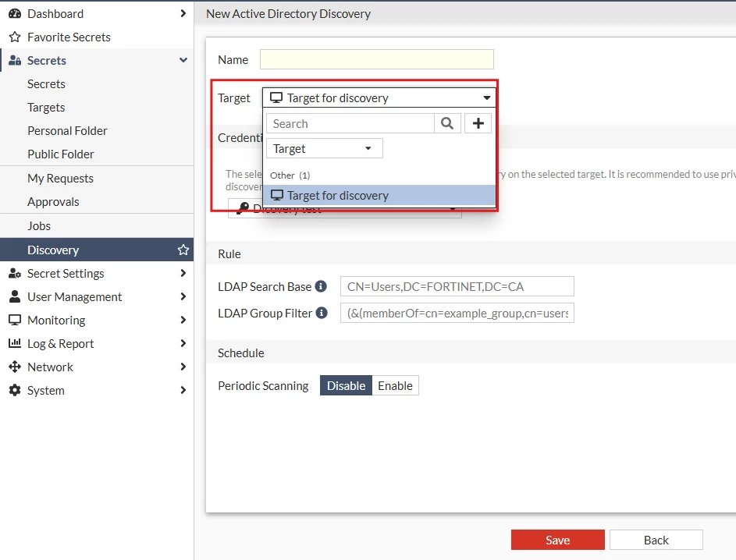This screenshot has height=560, width=736.
Task: Click the Log & Report chart icon
Action: pyautogui.click(x=15, y=343)
